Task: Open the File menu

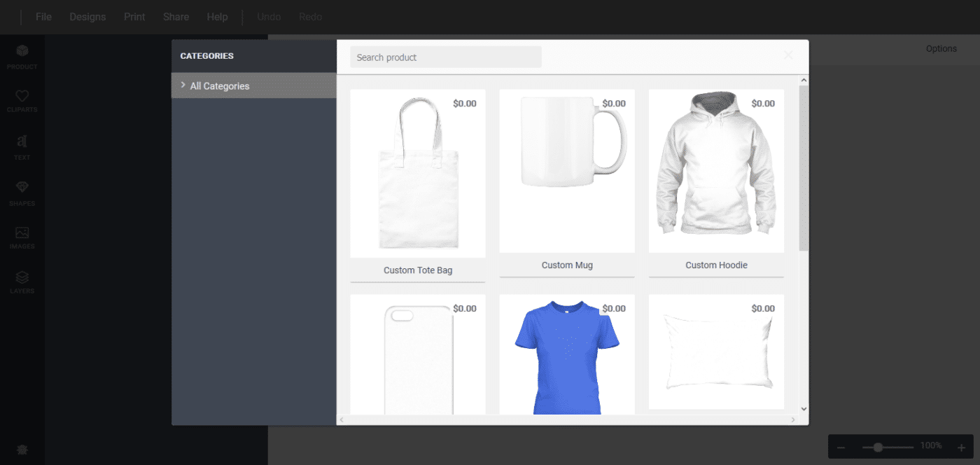Action: tap(43, 17)
